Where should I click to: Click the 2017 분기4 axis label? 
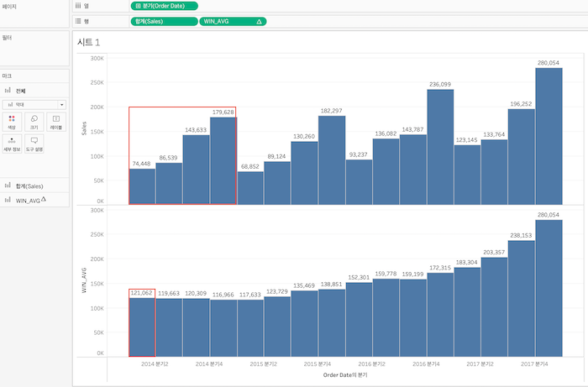[534, 363]
